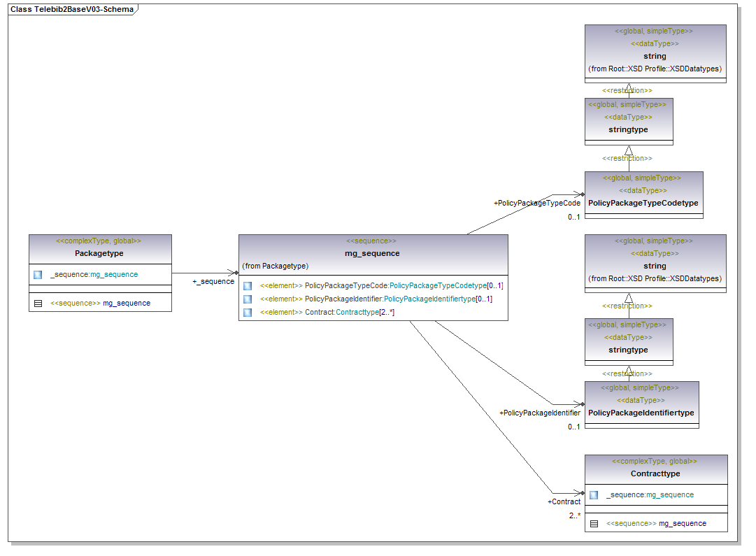This screenshot has height=556, width=756.
Task: Click the +_sequence association role label
Action: click(x=213, y=282)
